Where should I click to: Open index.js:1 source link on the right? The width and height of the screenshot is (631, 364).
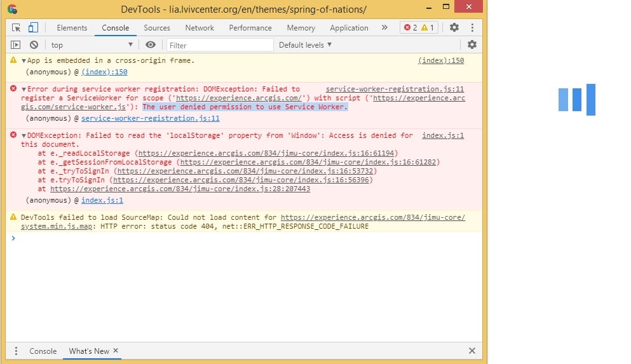coord(443,135)
